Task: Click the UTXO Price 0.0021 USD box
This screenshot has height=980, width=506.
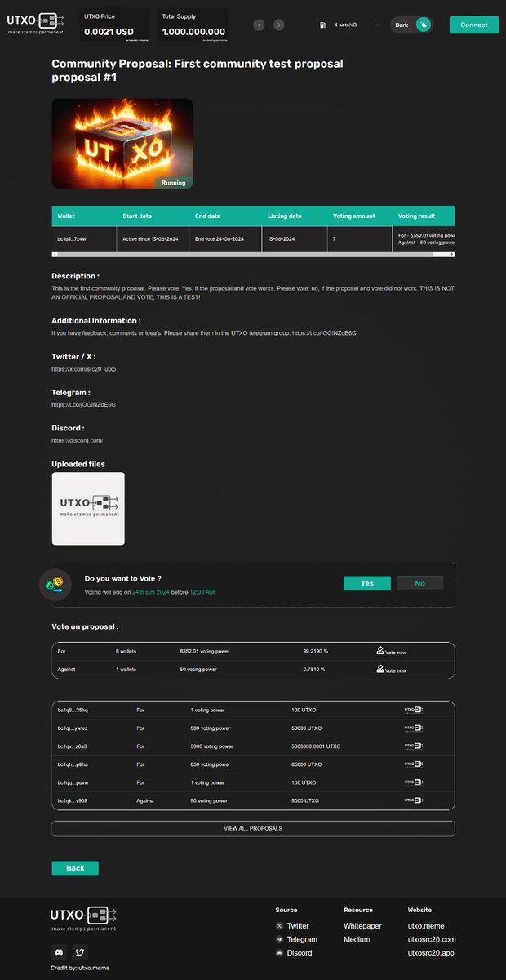Action: 114,24
